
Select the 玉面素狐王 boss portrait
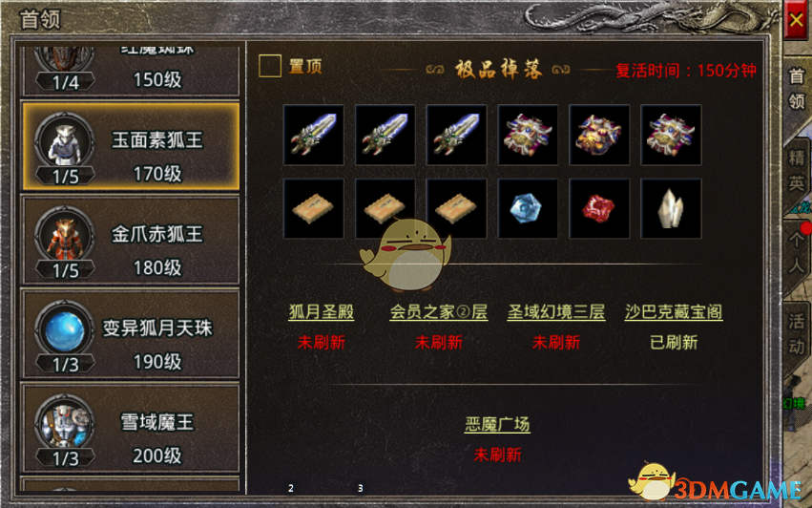[64, 140]
